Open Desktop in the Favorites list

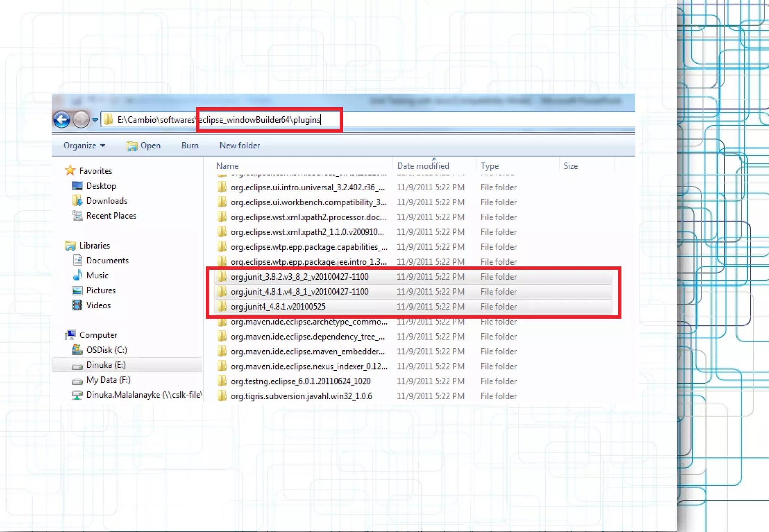click(101, 186)
